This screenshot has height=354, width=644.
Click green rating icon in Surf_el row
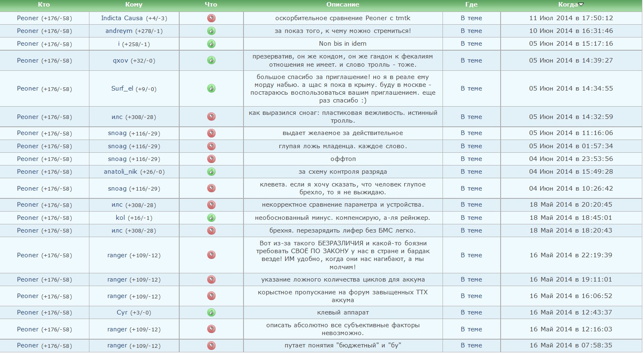[211, 88]
